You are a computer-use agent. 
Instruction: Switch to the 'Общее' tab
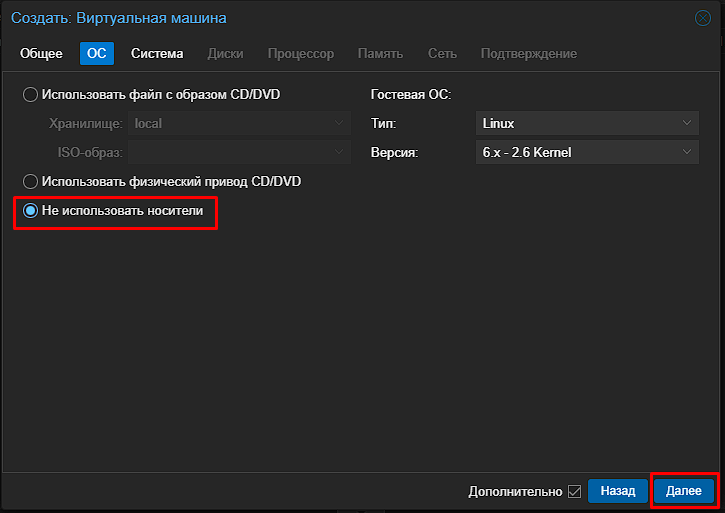coord(41,54)
